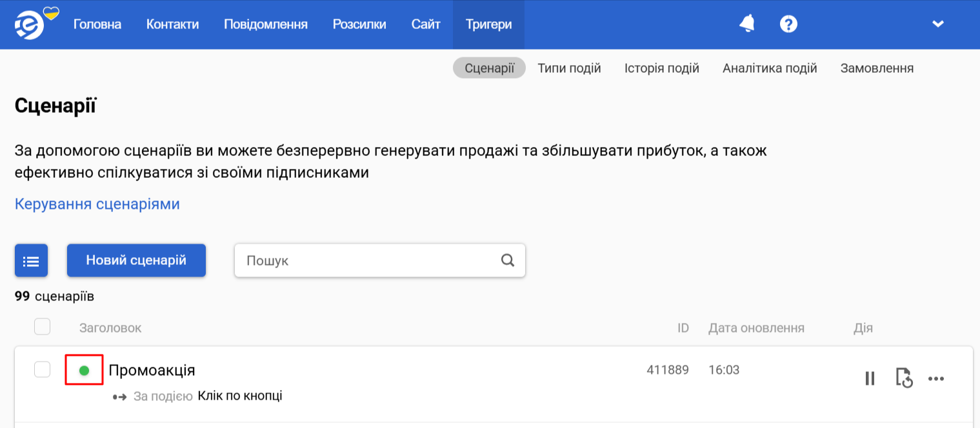980x428 pixels.
Task: Switch to the Історія подій tab
Action: click(661, 68)
